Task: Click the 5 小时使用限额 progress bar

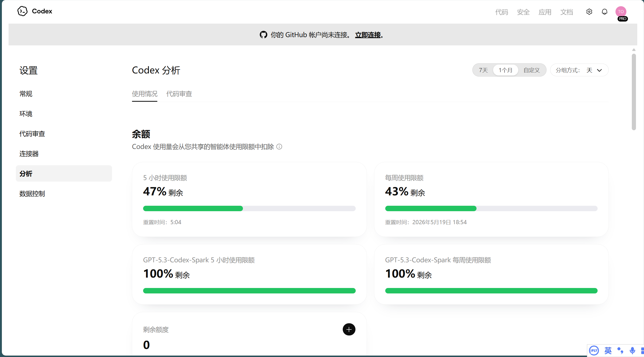Action: click(249, 209)
